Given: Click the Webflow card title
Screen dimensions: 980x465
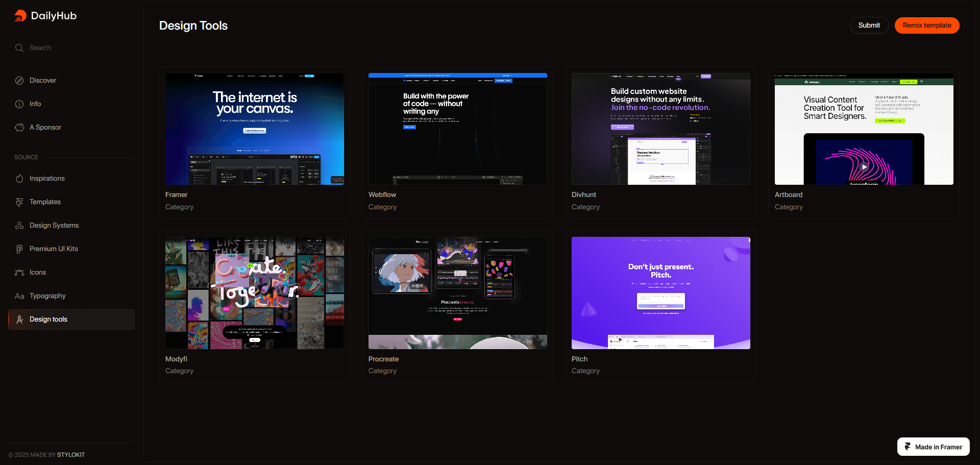Looking at the screenshot, I should point(382,195).
